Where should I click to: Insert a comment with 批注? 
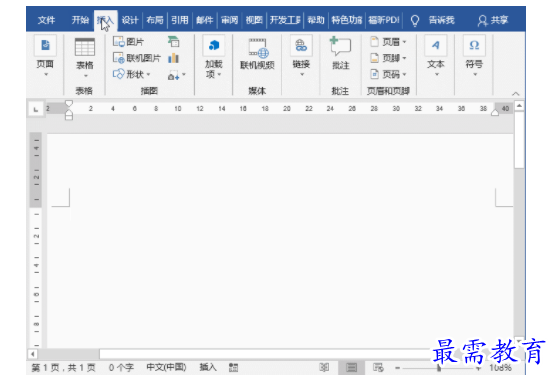341,53
